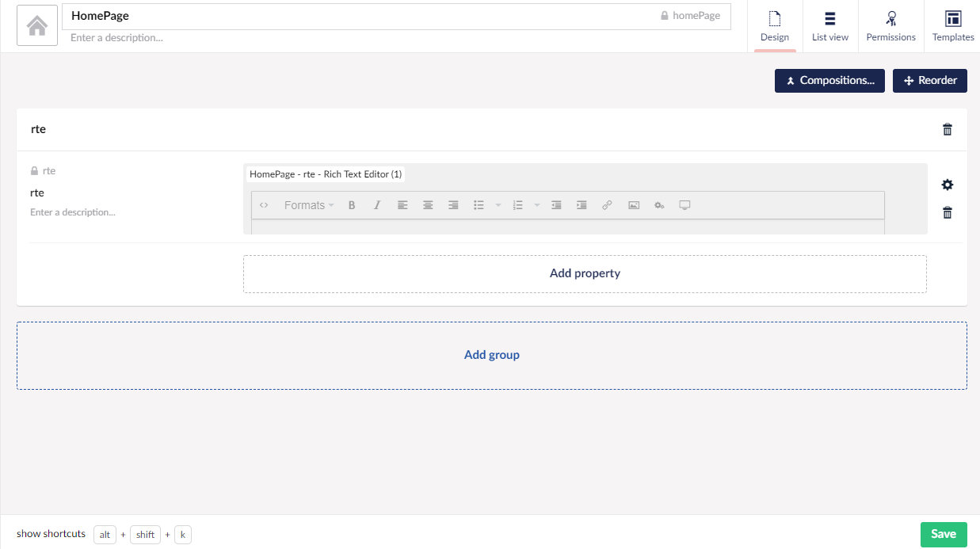Click the Compositions button
980x549 pixels.
pos(829,80)
